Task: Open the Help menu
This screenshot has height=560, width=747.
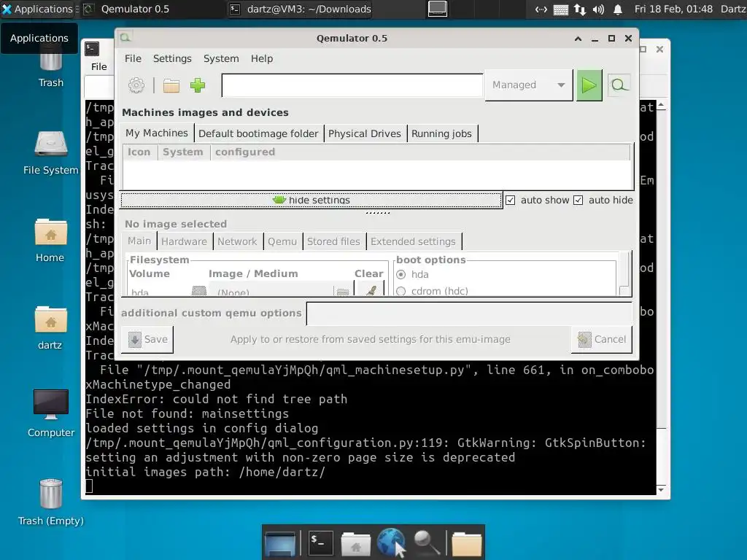Action: [262, 58]
